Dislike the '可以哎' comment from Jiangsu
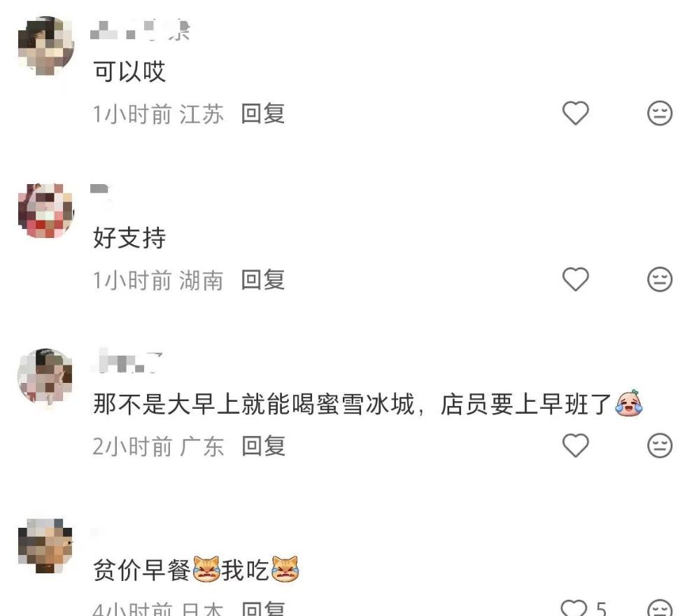Image resolution: width=699 pixels, height=616 pixels. [x=660, y=113]
